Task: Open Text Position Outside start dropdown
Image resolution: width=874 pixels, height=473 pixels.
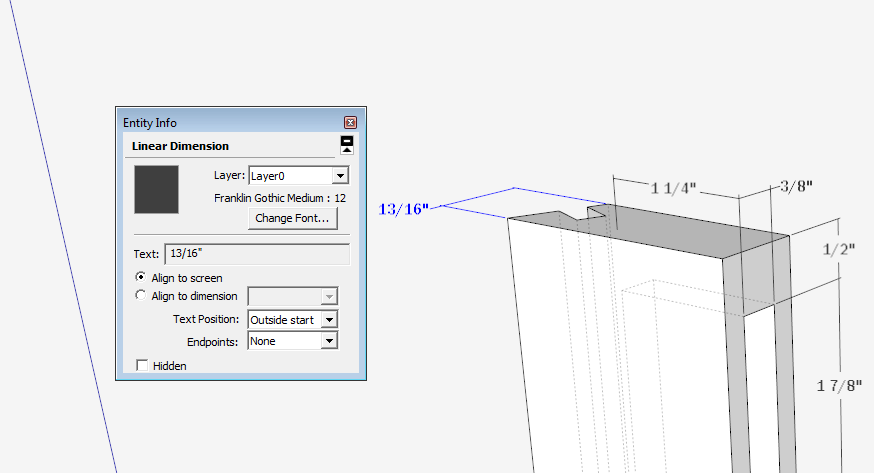Action: point(293,320)
